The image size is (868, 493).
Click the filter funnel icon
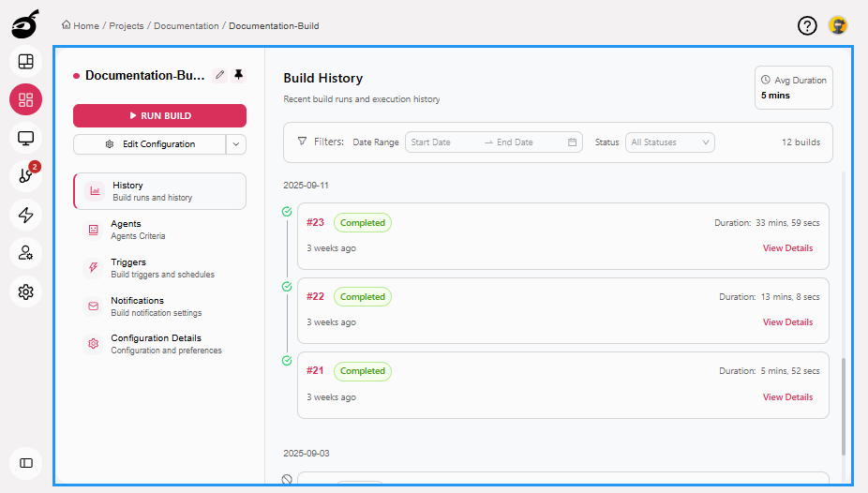[x=302, y=142]
